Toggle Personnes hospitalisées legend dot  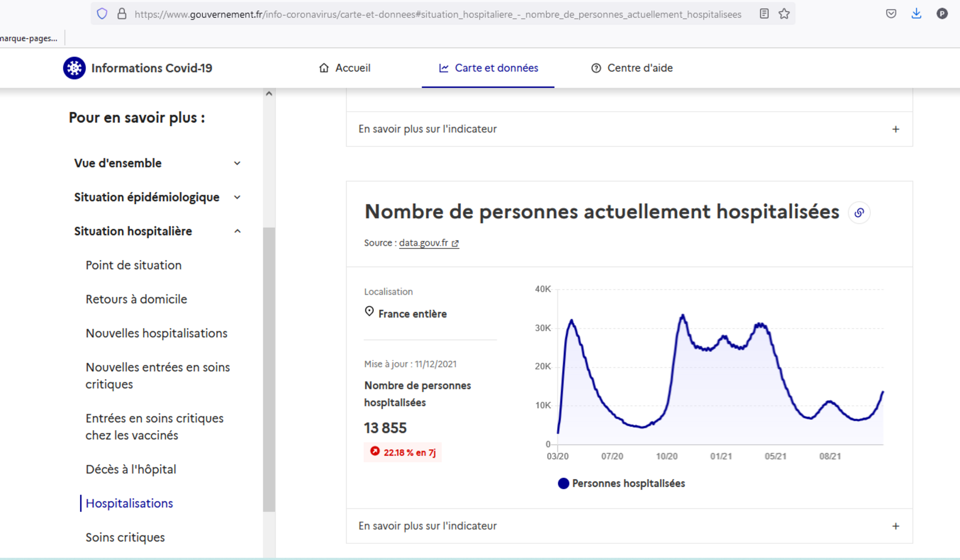click(563, 483)
